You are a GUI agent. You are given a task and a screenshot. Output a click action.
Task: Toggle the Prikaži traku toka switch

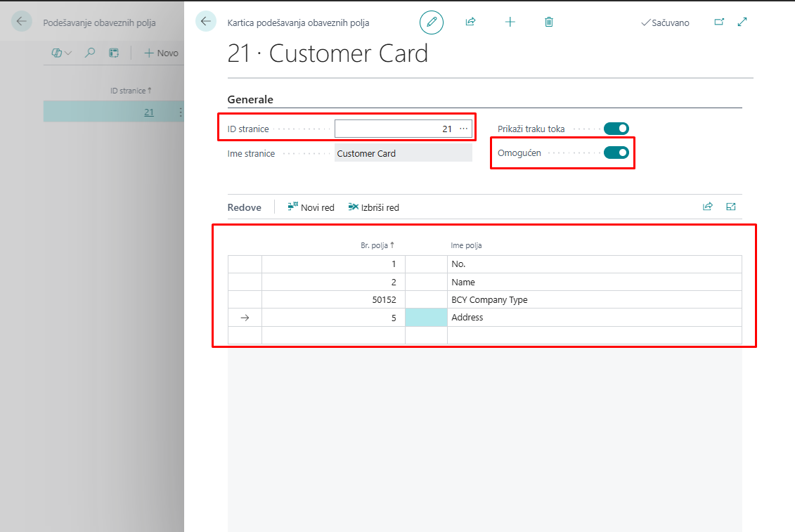pyautogui.click(x=616, y=129)
